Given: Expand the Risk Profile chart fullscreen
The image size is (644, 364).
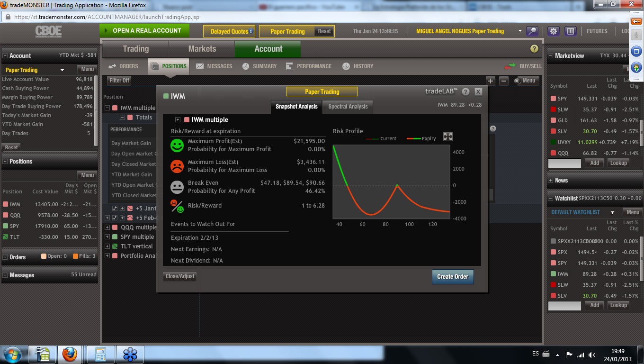Looking at the screenshot, I should click(x=448, y=136).
